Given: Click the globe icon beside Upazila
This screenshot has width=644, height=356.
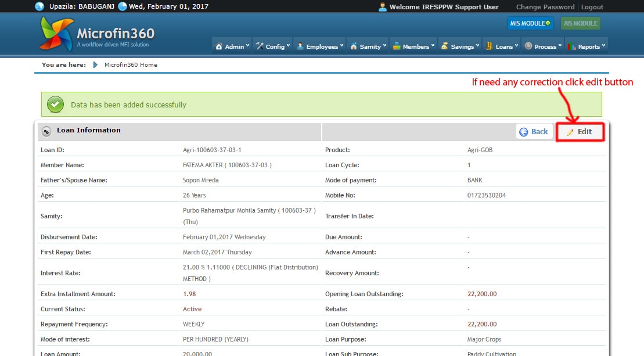Looking at the screenshot, I should [x=39, y=7].
